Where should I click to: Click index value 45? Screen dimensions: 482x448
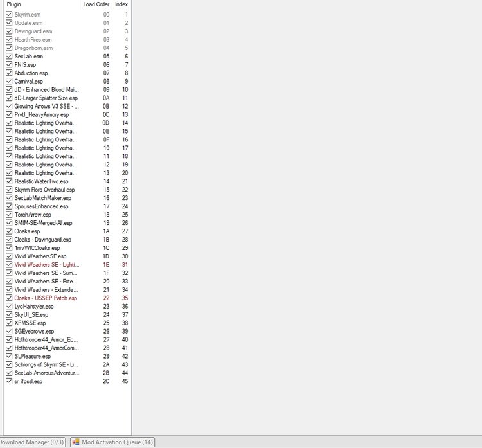click(x=125, y=381)
